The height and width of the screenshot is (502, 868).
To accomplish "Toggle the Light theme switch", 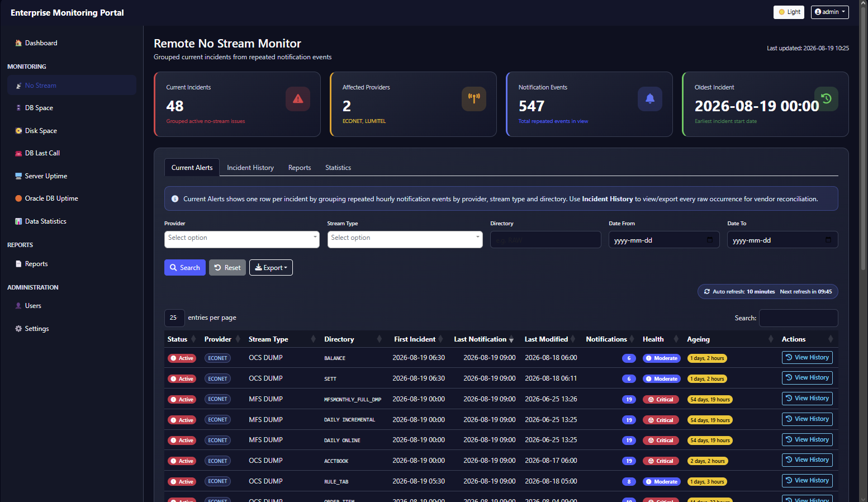I will click(789, 12).
